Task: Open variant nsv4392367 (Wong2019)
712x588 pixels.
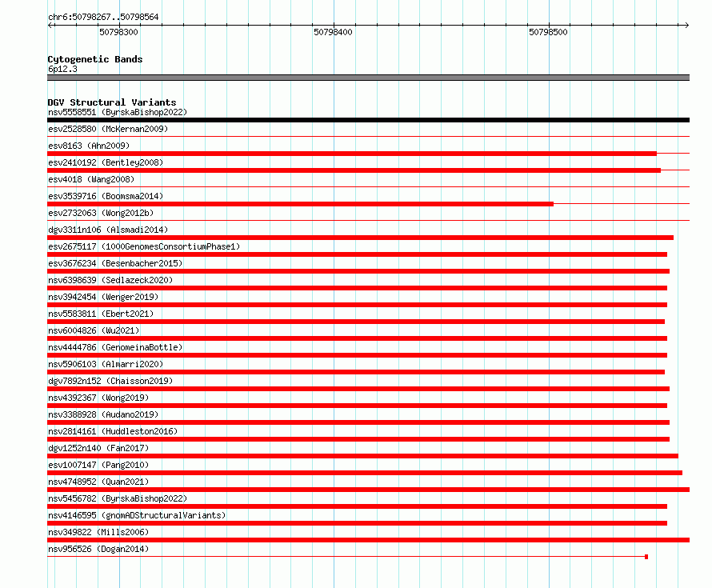Action: point(98,398)
